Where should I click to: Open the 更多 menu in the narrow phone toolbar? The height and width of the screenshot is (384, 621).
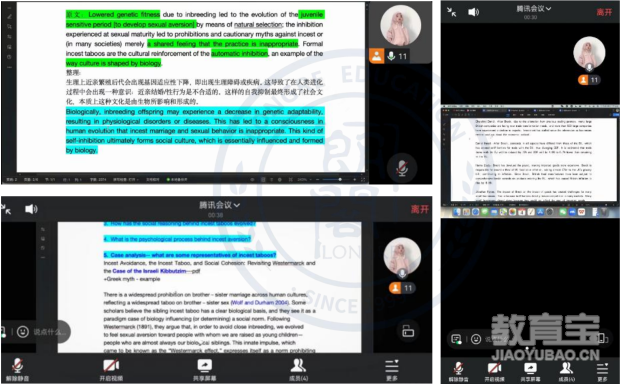[x=602, y=372]
